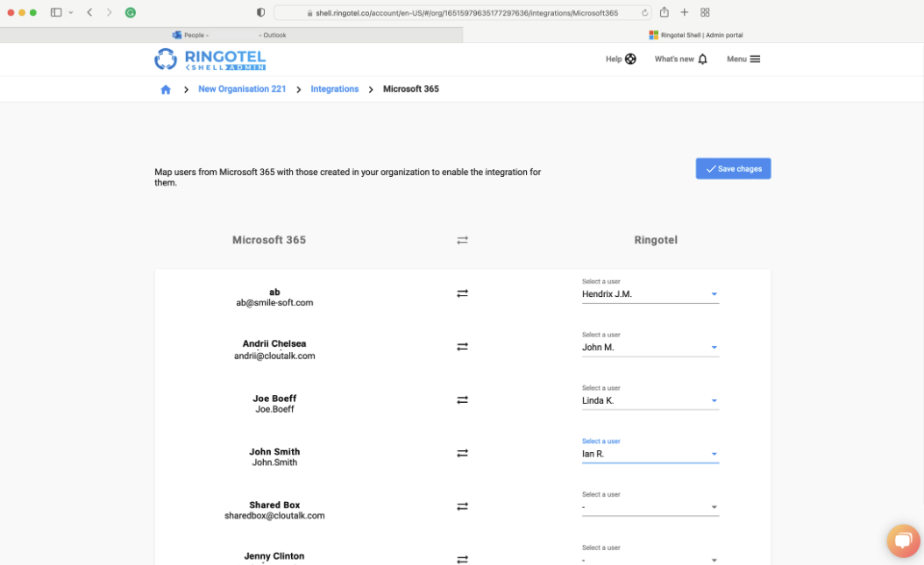
Task: Click the Jenny Clinton user name
Action: click(274, 556)
